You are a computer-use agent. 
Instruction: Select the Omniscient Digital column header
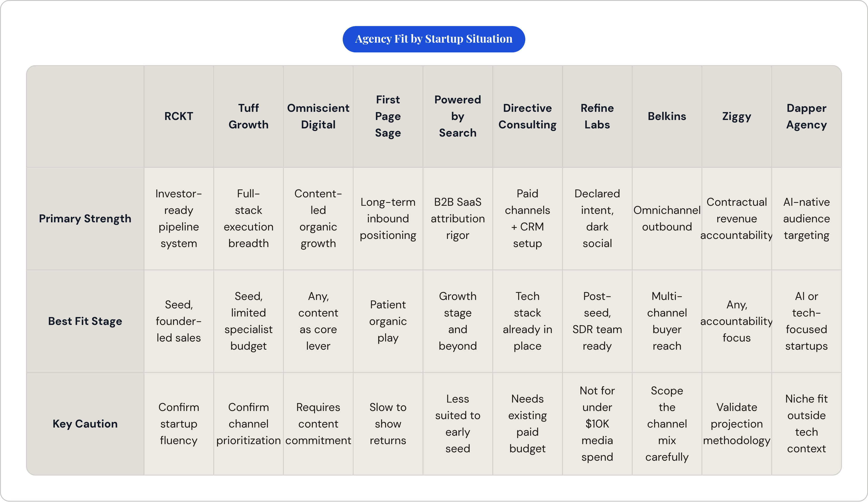click(318, 116)
